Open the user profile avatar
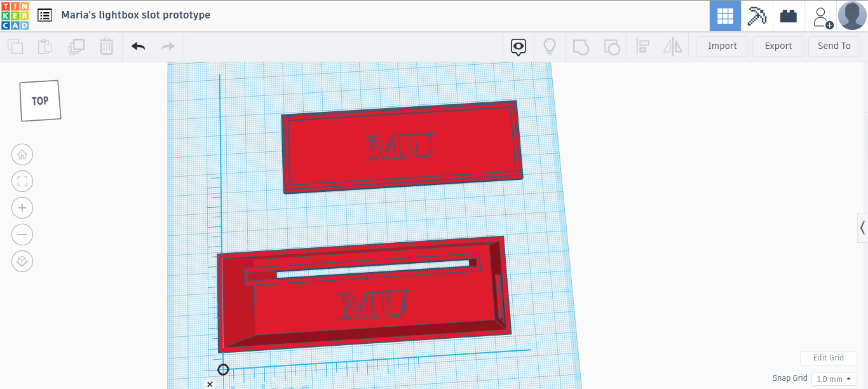 coord(852,15)
